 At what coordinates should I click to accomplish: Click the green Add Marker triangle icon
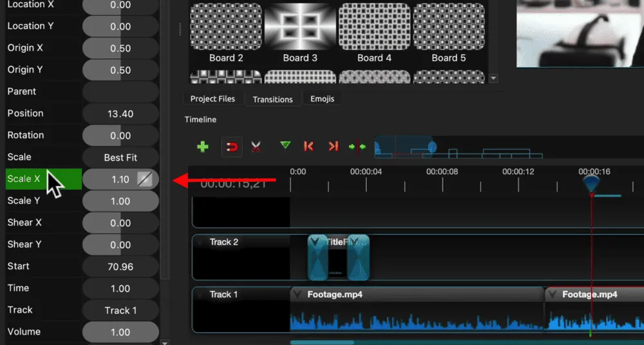(285, 146)
